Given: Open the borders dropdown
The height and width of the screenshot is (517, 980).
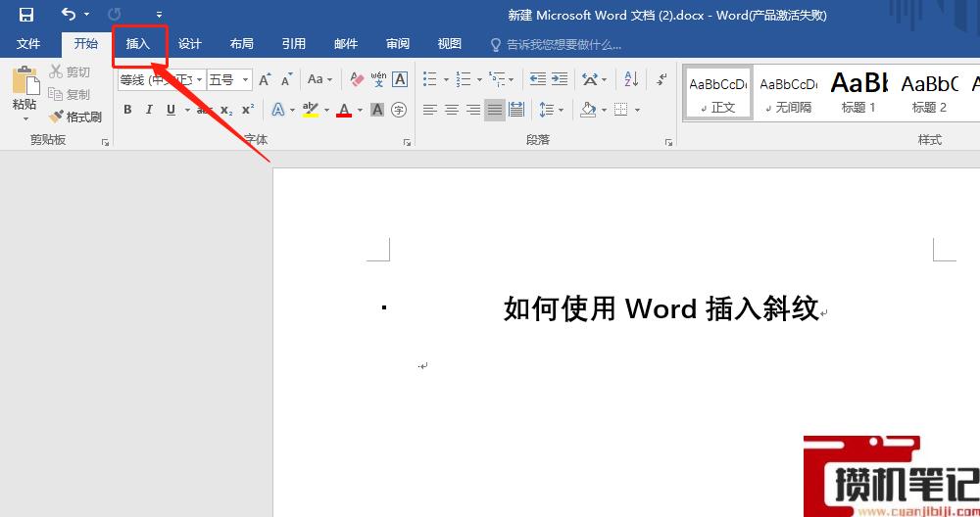Looking at the screenshot, I should point(637,111).
